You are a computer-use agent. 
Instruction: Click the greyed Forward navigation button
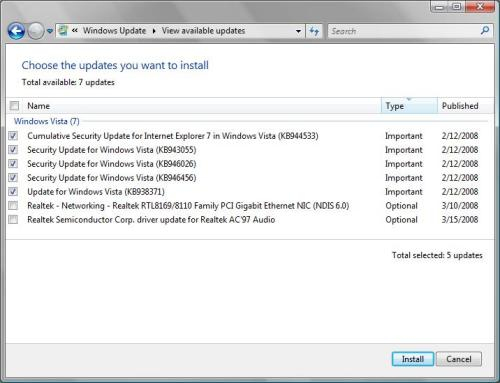(x=35, y=31)
